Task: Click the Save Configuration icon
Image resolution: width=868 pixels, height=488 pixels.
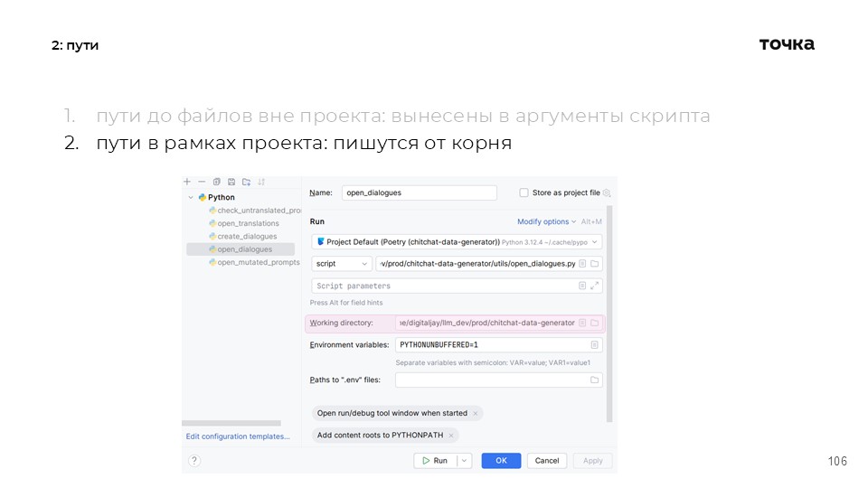Action: coord(231,182)
